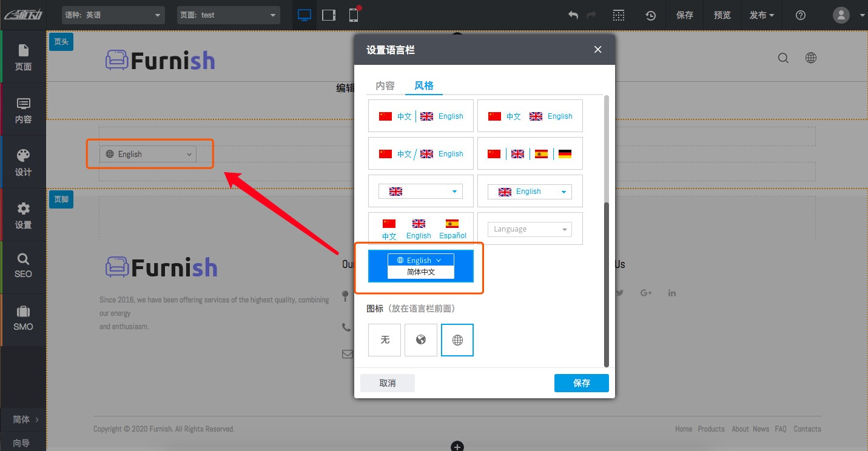Click the undo arrow icon
This screenshot has width=868, height=451.
pos(573,15)
